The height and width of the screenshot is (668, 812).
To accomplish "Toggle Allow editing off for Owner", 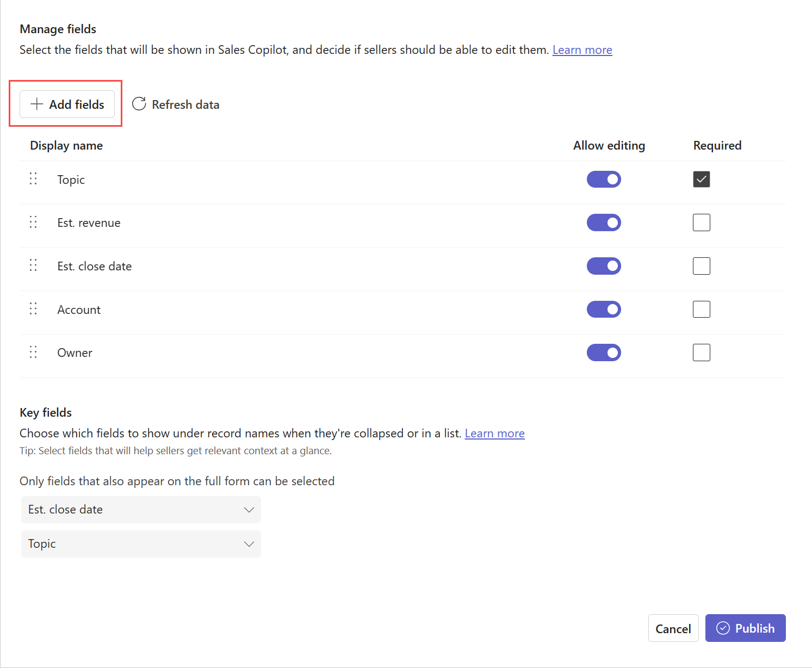I will (604, 352).
